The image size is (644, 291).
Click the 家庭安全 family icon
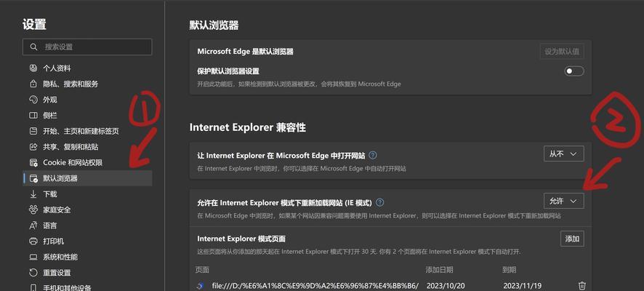tap(33, 210)
